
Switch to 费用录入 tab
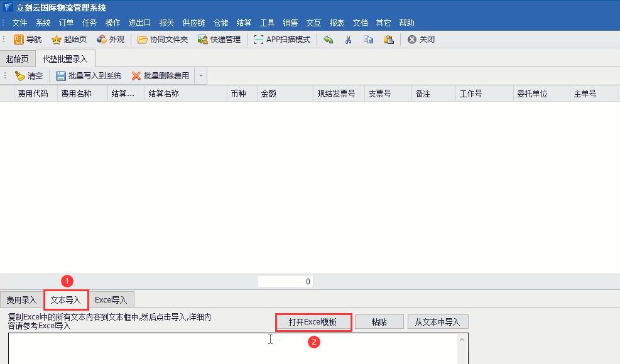click(x=21, y=301)
